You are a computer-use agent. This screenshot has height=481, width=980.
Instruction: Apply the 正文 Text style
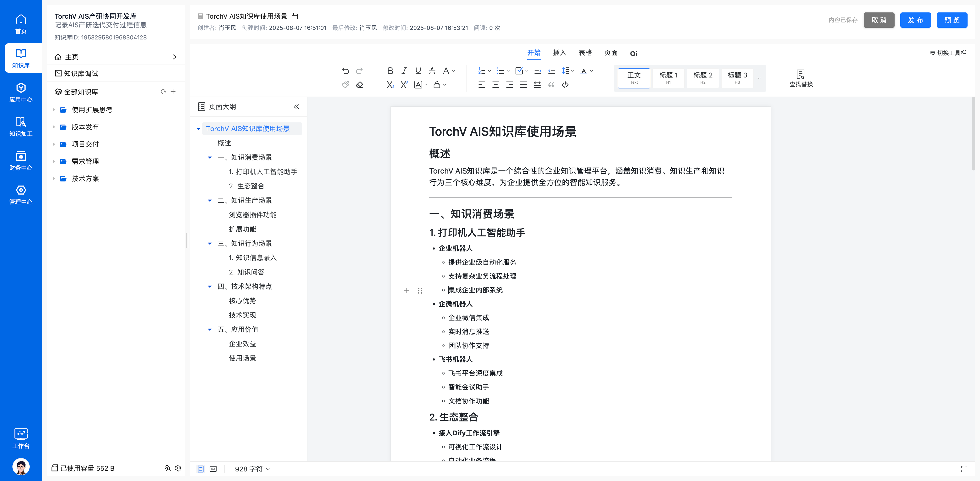[x=634, y=78]
